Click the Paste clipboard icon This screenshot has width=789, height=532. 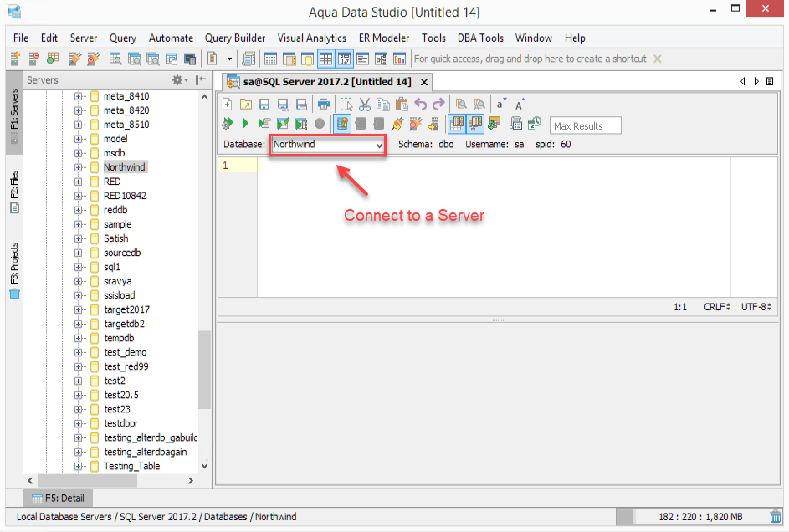(402, 104)
